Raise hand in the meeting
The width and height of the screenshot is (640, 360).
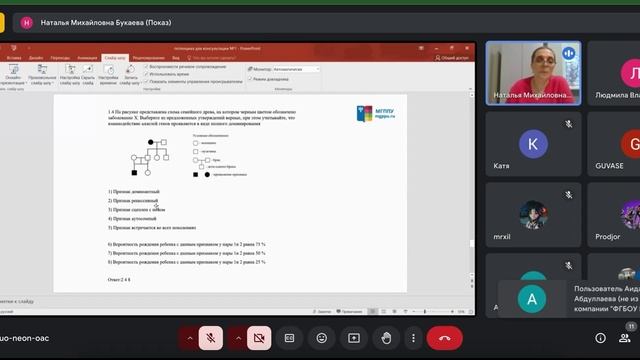(x=386, y=338)
